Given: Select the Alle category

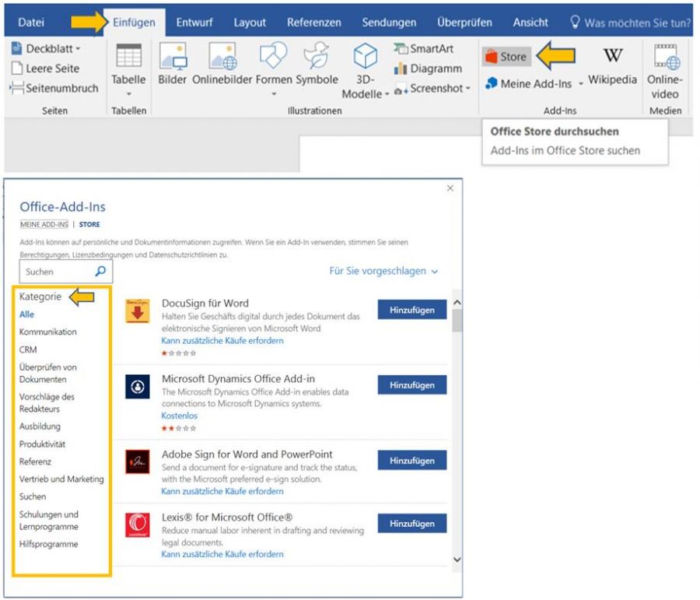Looking at the screenshot, I should [x=26, y=314].
